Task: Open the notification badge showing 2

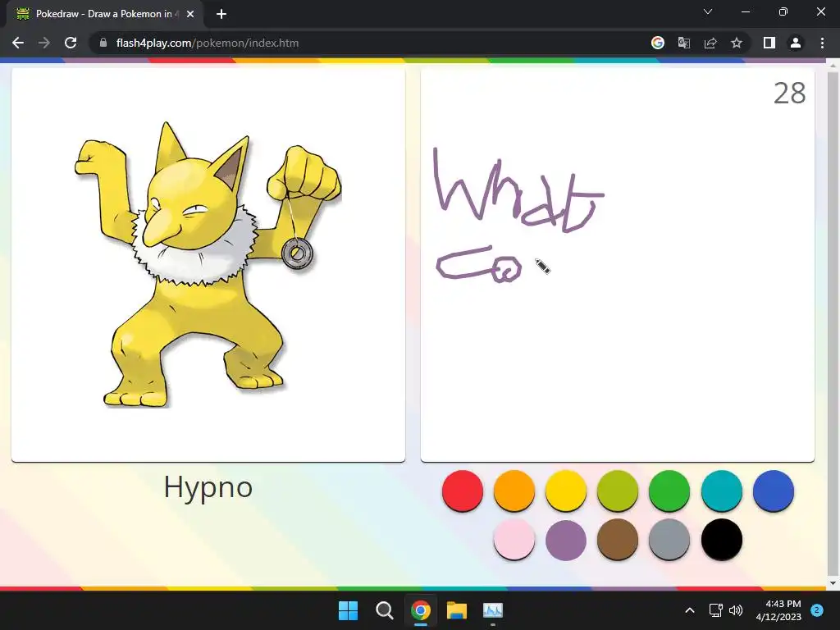Action: (817, 610)
